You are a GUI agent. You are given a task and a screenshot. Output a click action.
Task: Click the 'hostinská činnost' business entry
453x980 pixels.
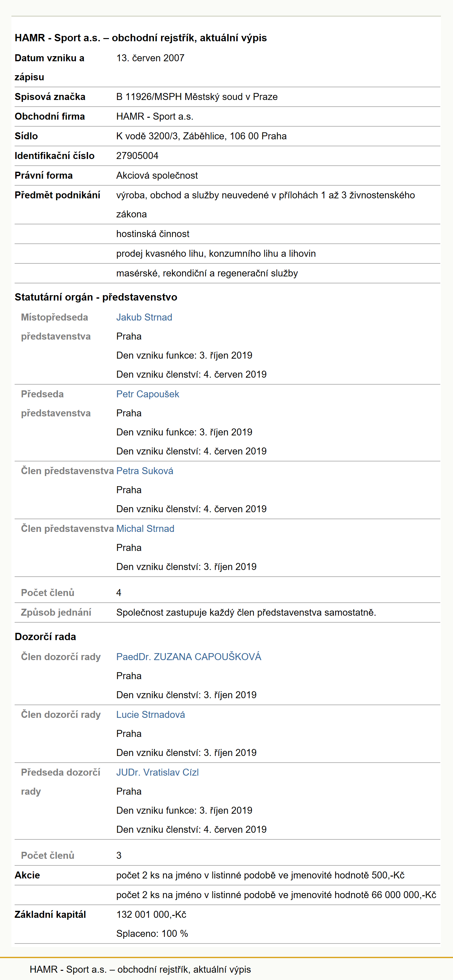153,234
